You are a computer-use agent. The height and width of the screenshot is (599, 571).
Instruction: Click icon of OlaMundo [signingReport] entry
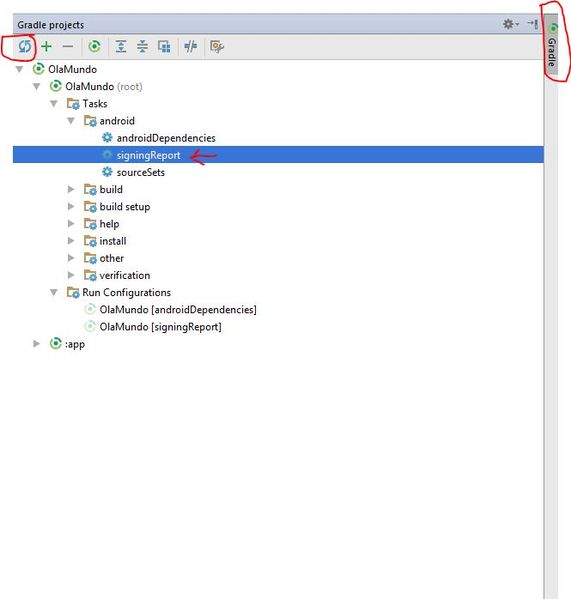pos(90,326)
